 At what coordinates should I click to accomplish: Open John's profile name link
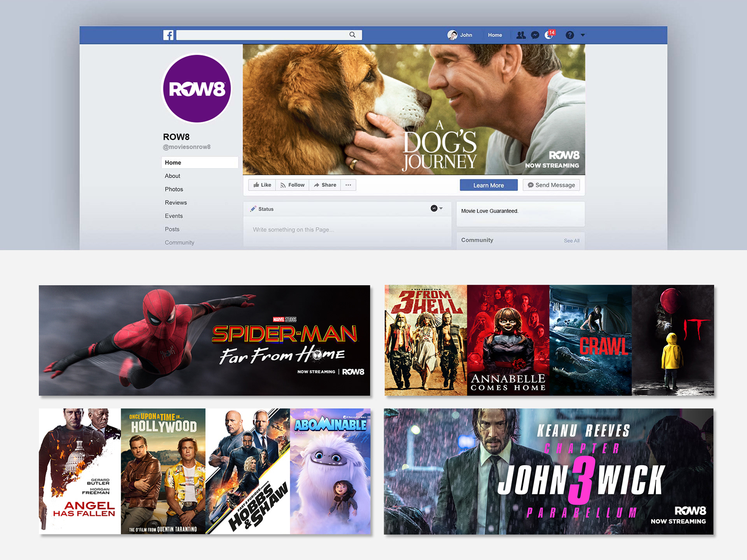click(x=466, y=35)
